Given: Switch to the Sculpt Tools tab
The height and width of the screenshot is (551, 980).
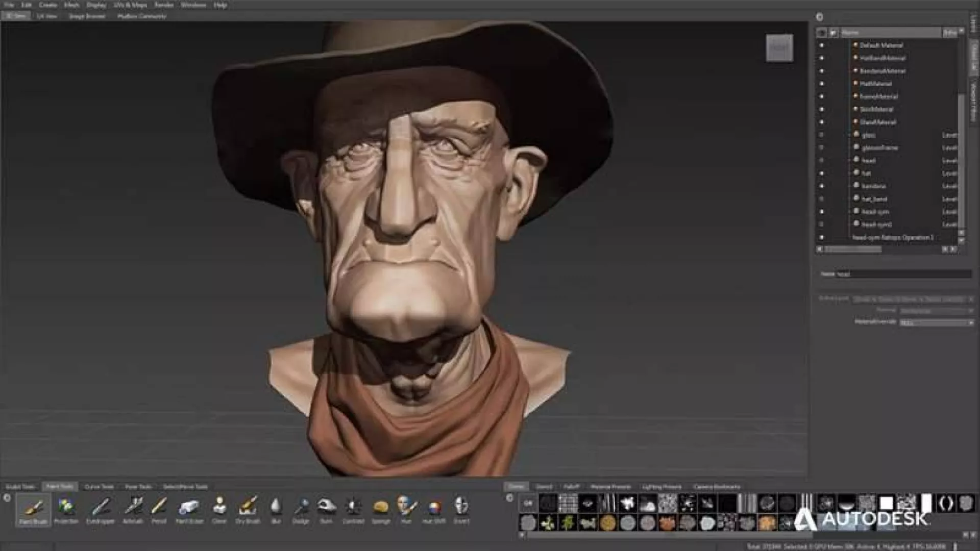Looking at the screenshot, I should [x=20, y=487].
